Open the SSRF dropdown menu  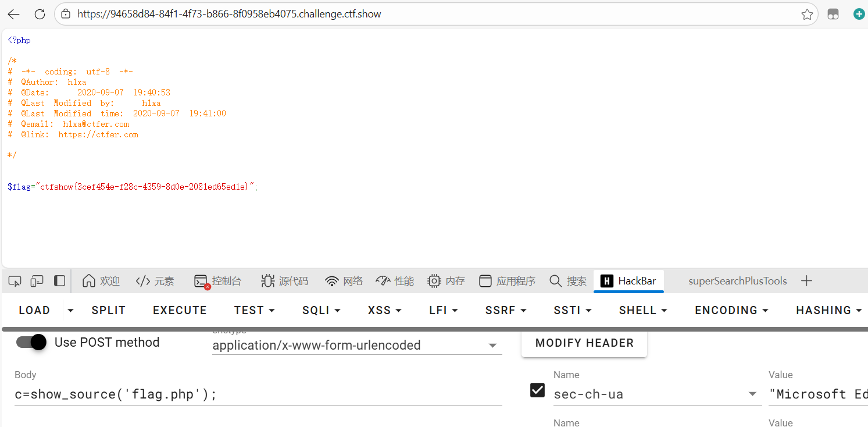(x=506, y=310)
